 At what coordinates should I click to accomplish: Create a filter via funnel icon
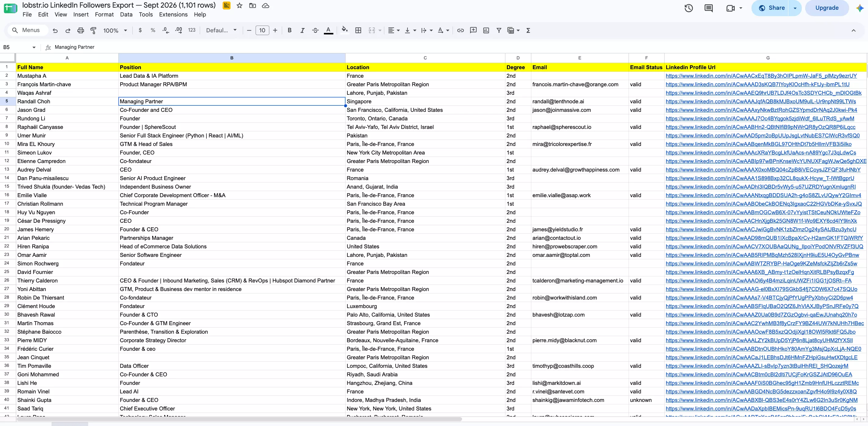[499, 30]
